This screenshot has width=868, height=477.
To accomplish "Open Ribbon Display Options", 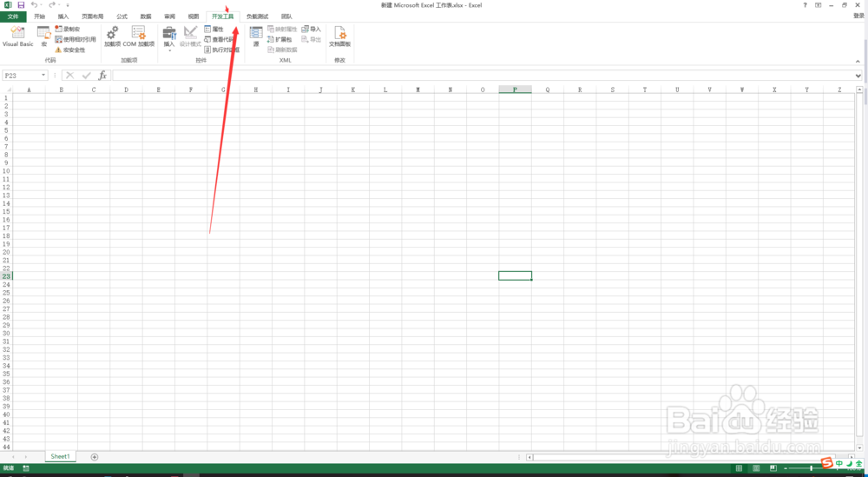I will point(818,4).
